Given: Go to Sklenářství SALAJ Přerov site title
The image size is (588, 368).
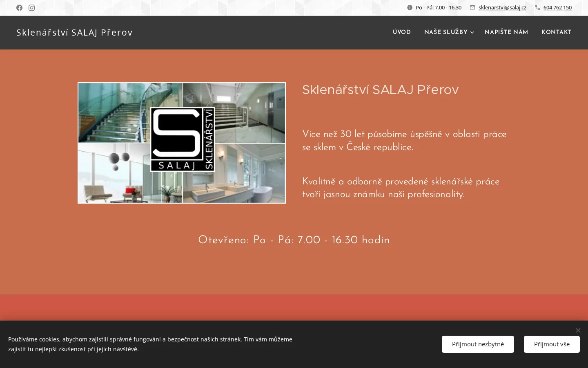Looking at the screenshot, I should 74,32.
